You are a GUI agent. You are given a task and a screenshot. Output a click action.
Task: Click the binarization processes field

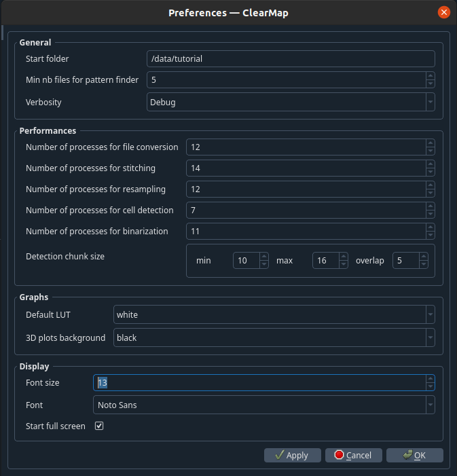[306, 232]
